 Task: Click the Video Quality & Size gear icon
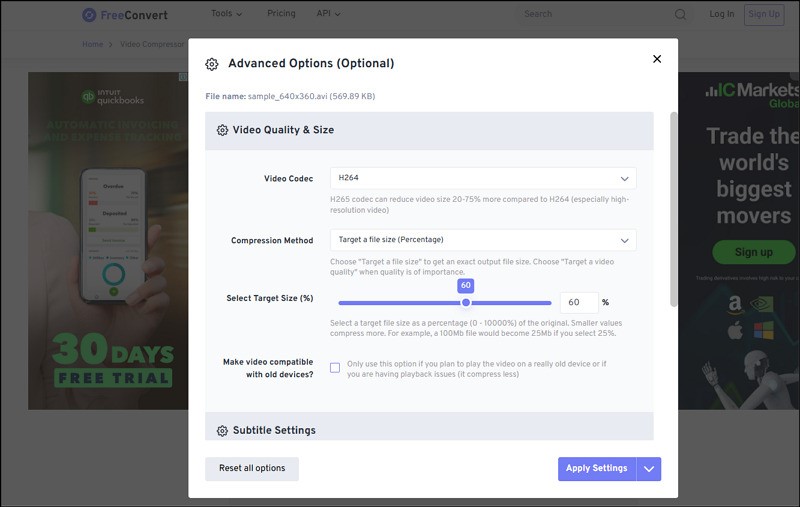(222, 130)
